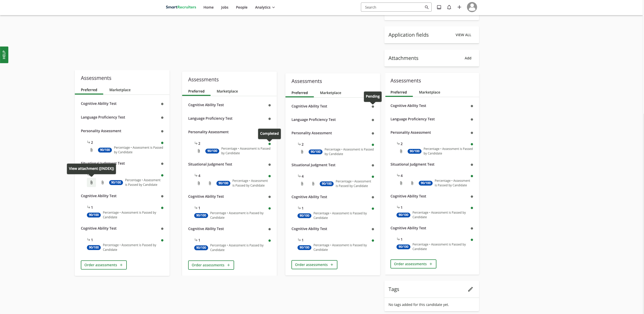Edit tags using the pencil icon
Viewport: 644px width, 314px height.
[470, 289]
